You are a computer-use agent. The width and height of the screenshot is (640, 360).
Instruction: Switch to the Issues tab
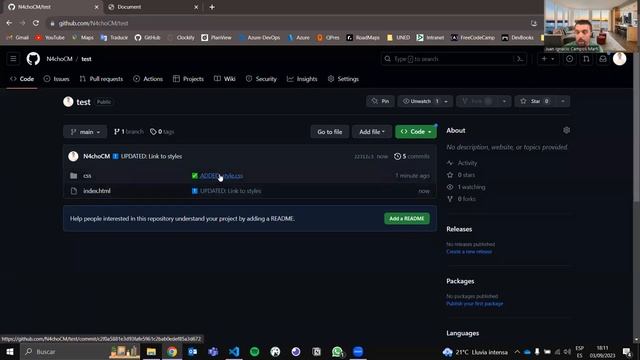[x=56, y=79]
